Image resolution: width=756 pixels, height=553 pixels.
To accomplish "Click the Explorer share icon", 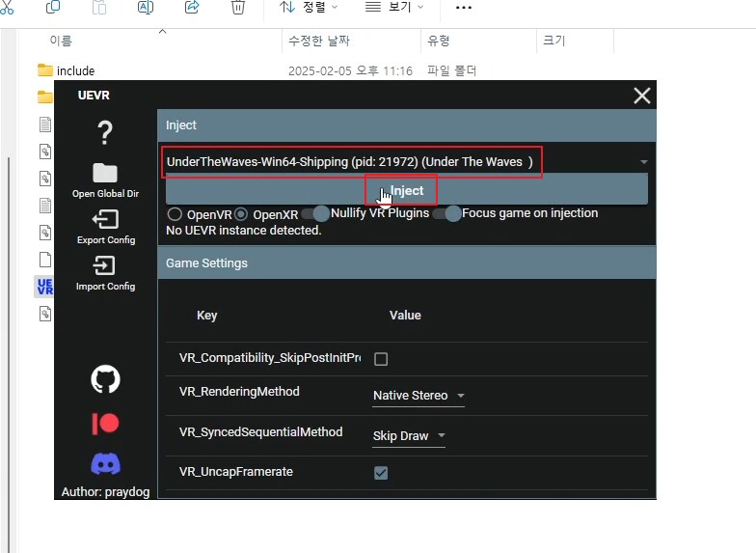I will click(x=192, y=8).
